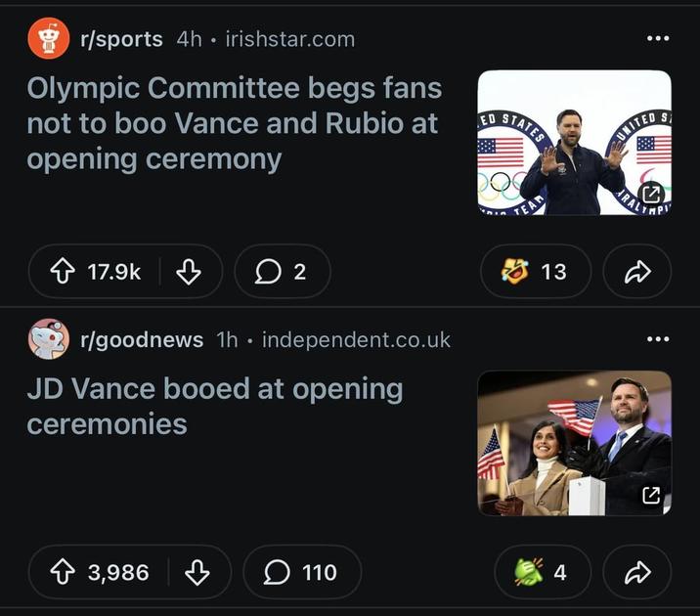Open the irishstar.com source link
The height and width of the screenshot is (616, 700).
click(289, 39)
